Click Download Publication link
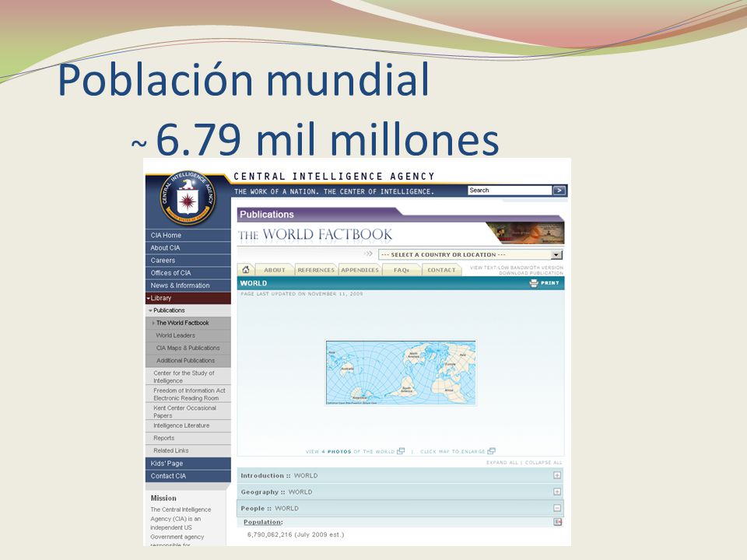This screenshot has width=747, height=560. [x=531, y=273]
